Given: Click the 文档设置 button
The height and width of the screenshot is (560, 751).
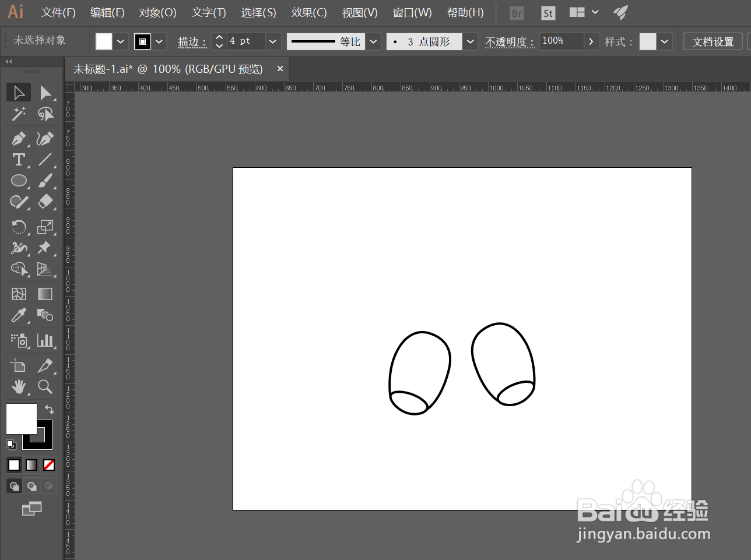Looking at the screenshot, I should pos(713,41).
